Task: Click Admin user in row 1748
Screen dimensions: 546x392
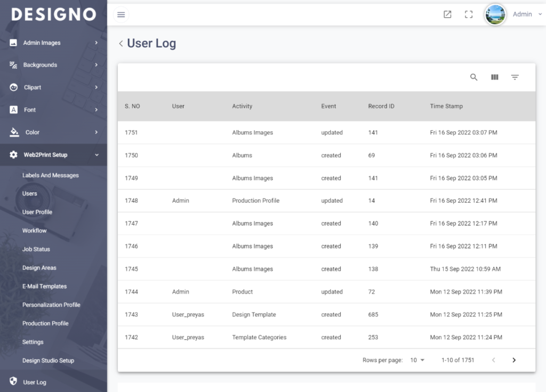Action: (180, 201)
